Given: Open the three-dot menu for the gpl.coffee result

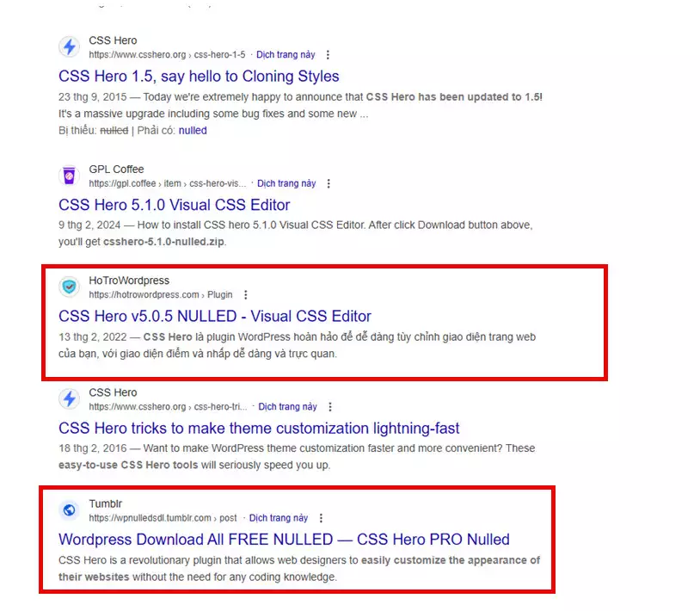Looking at the screenshot, I should click(x=329, y=183).
